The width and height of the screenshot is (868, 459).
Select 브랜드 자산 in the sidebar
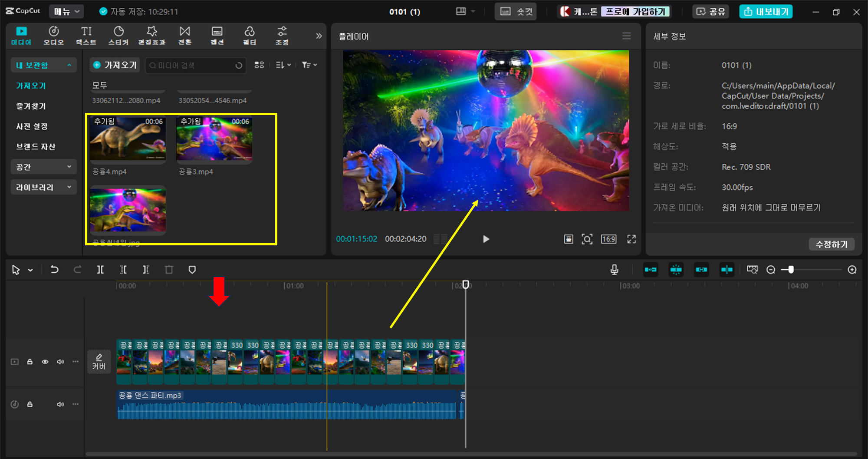click(x=36, y=147)
